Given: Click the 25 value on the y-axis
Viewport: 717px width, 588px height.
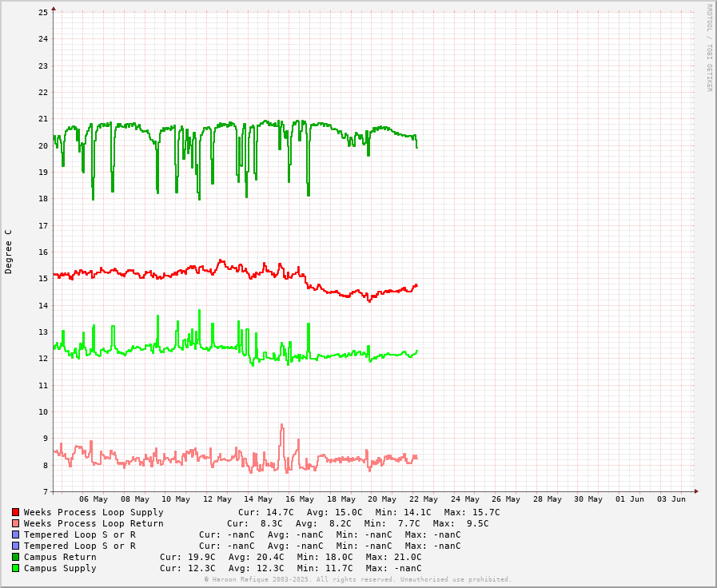Looking at the screenshot, I should coord(43,13).
